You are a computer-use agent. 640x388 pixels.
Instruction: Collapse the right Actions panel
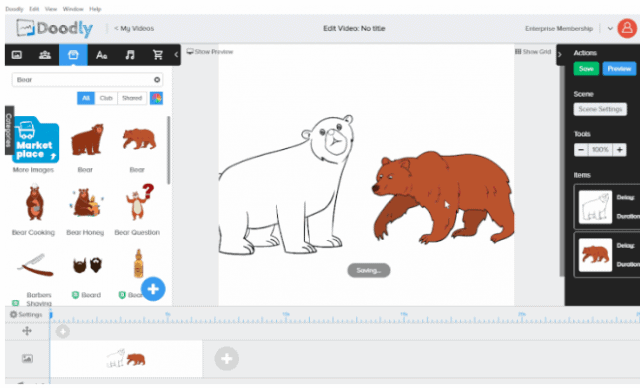point(560,54)
